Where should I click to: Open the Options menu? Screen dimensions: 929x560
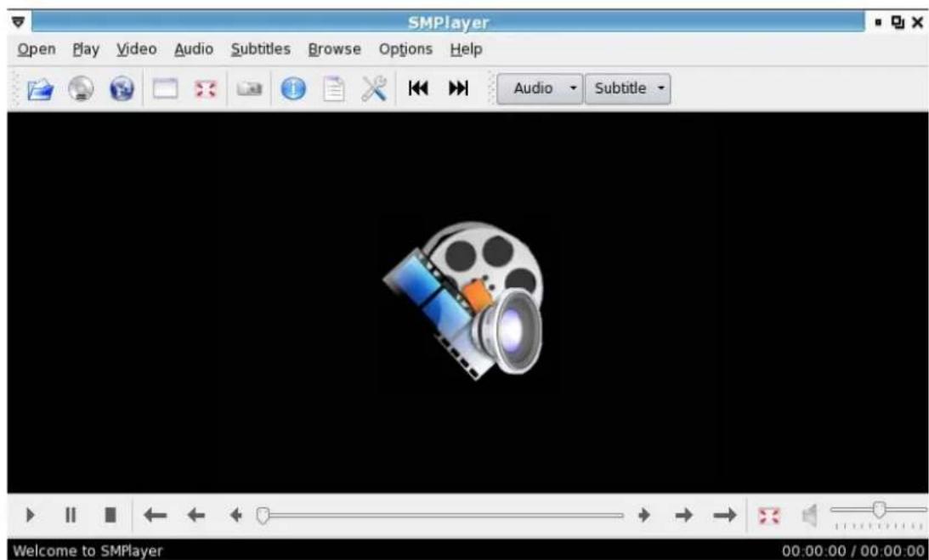[405, 49]
